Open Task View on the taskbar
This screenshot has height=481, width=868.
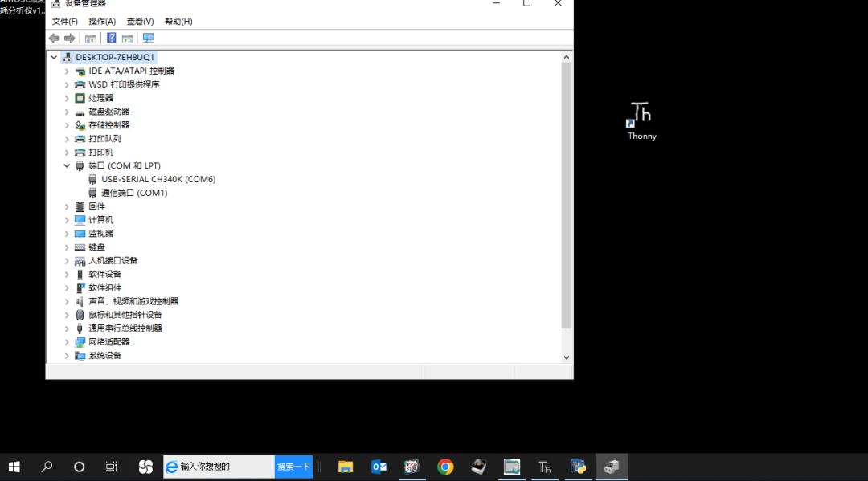112,467
